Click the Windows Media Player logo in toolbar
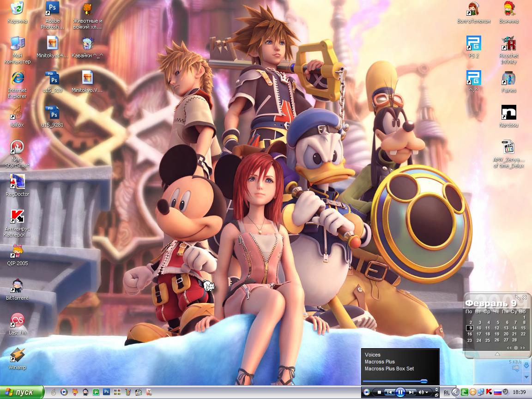 [366, 392]
